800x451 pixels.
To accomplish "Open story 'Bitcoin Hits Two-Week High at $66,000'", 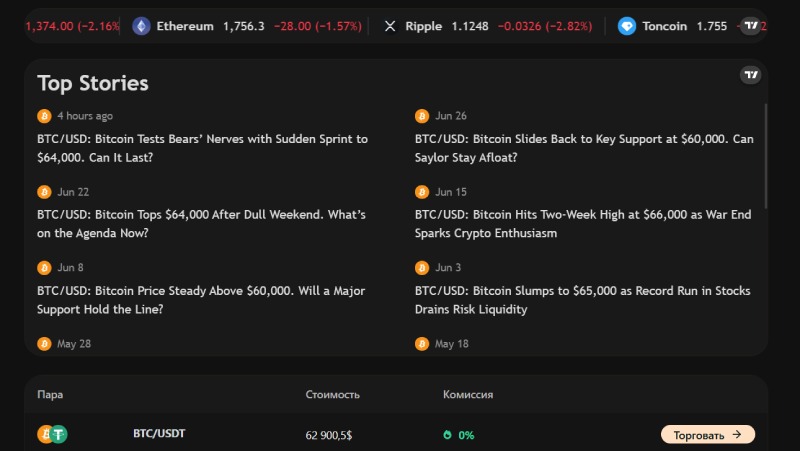I will (583, 223).
